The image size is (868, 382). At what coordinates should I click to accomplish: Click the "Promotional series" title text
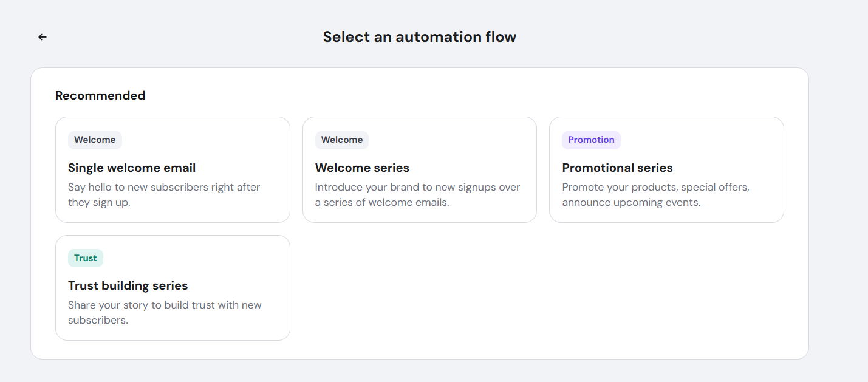(x=617, y=168)
